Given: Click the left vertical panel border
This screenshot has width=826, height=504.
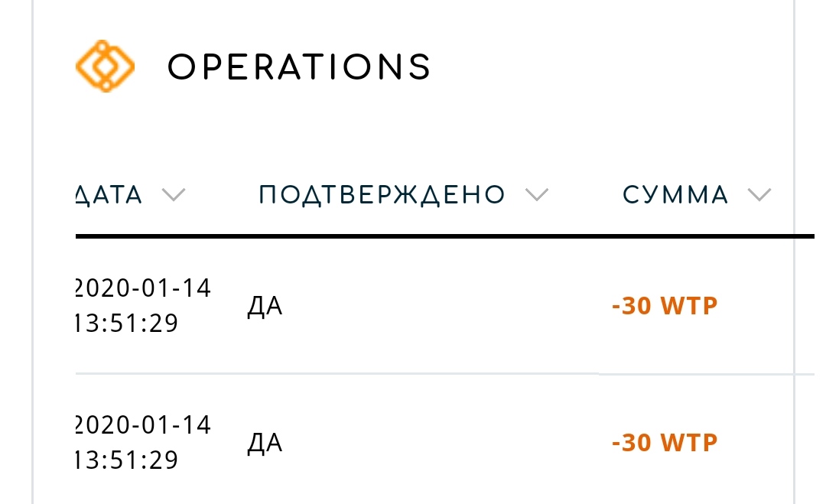Looking at the screenshot, I should pos(33,252).
